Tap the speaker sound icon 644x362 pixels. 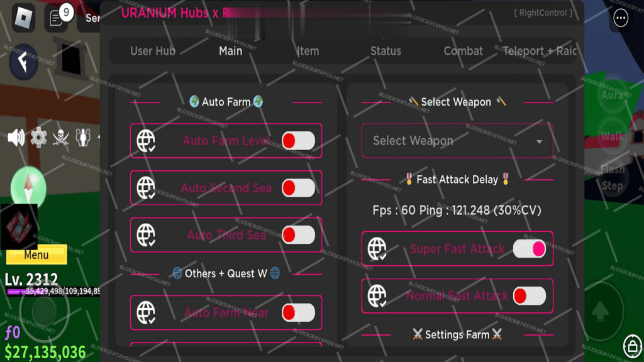pyautogui.click(x=16, y=136)
